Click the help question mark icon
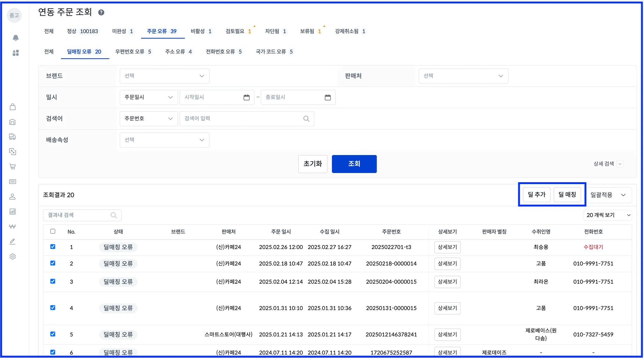Screen dimensions: 644x358 pos(101,13)
